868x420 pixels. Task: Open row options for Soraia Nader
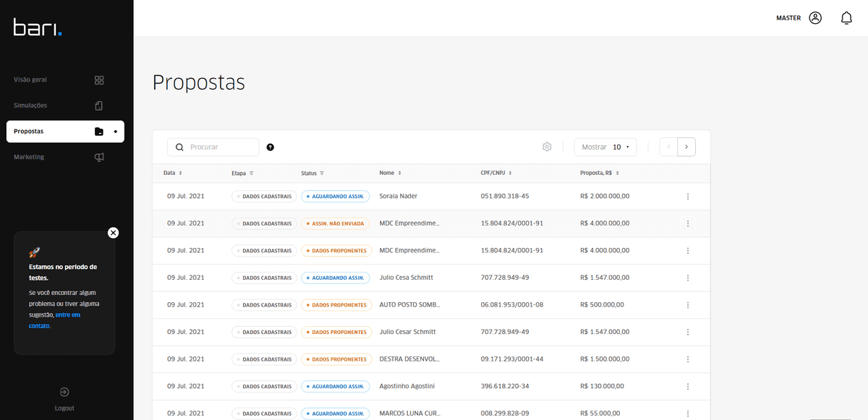(687, 197)
